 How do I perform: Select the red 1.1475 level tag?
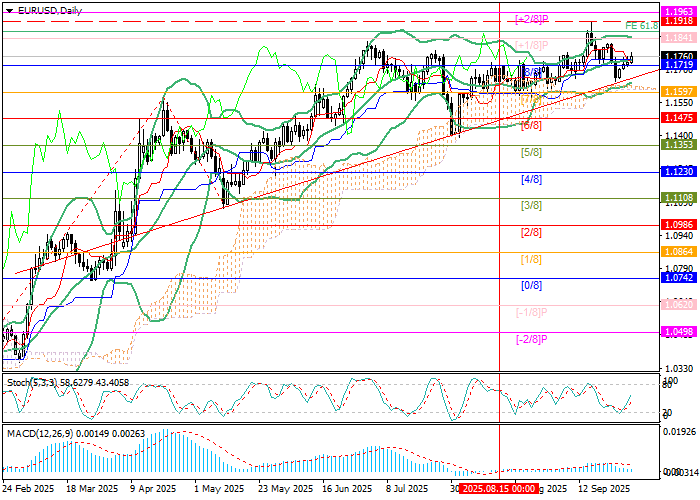point(679,118)
